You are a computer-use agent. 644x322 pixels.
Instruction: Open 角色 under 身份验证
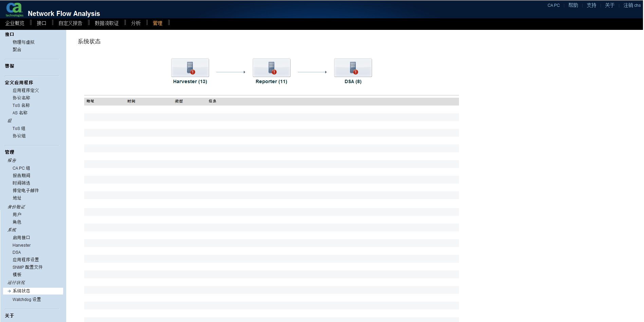click(17, 222)
